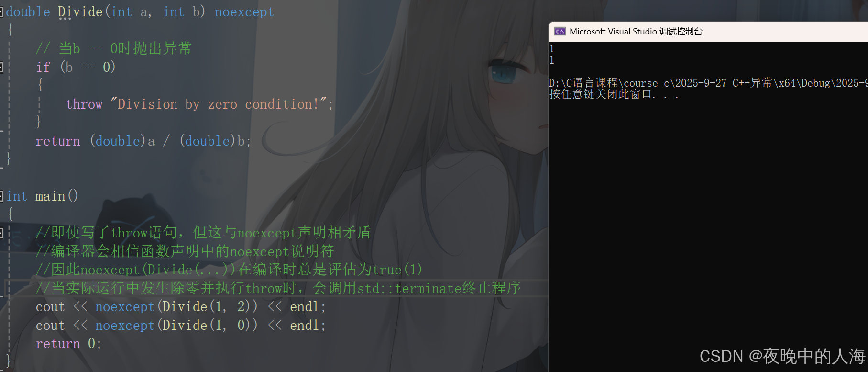
Task: Place cursor on the throw keyword
Action: coord(84,104)
